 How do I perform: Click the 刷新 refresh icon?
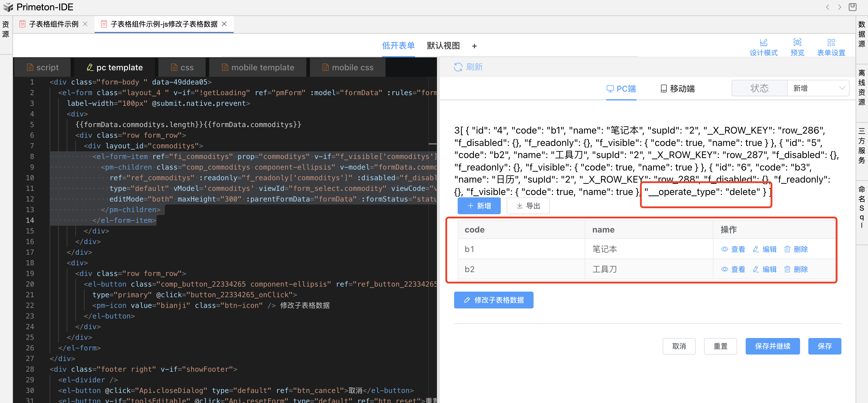tap(458, 67)
